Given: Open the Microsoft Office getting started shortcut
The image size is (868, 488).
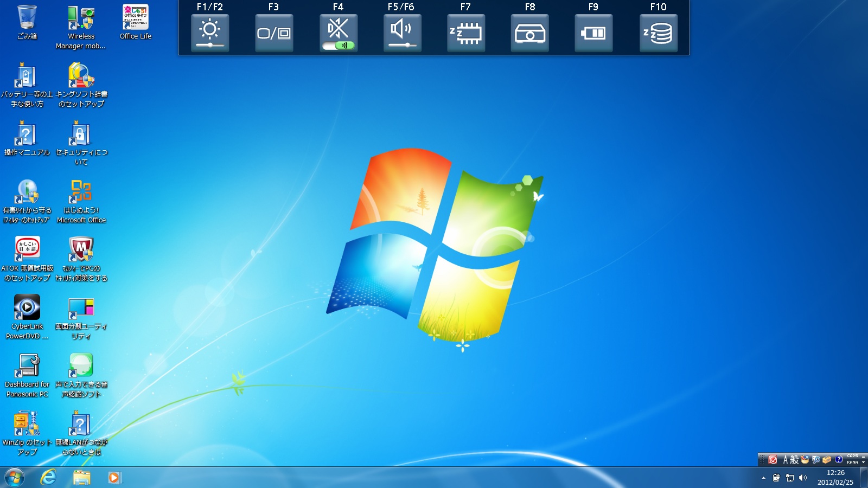Looking at the screenshot, I should (x=81, y=202).
